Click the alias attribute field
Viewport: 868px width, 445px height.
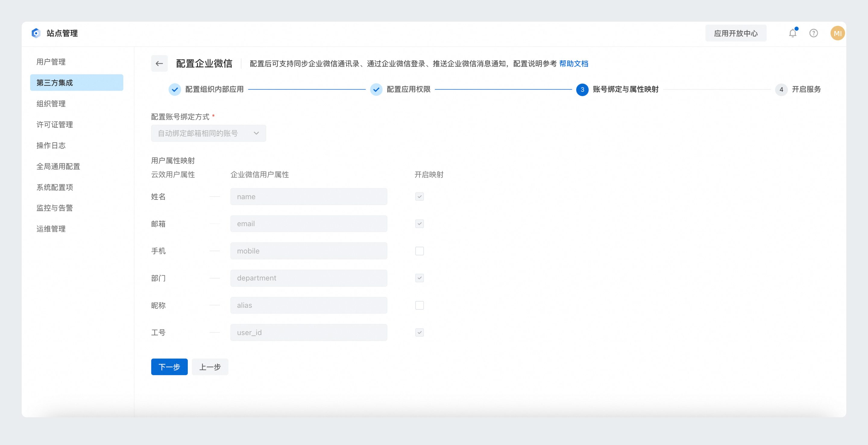point(309,305)
